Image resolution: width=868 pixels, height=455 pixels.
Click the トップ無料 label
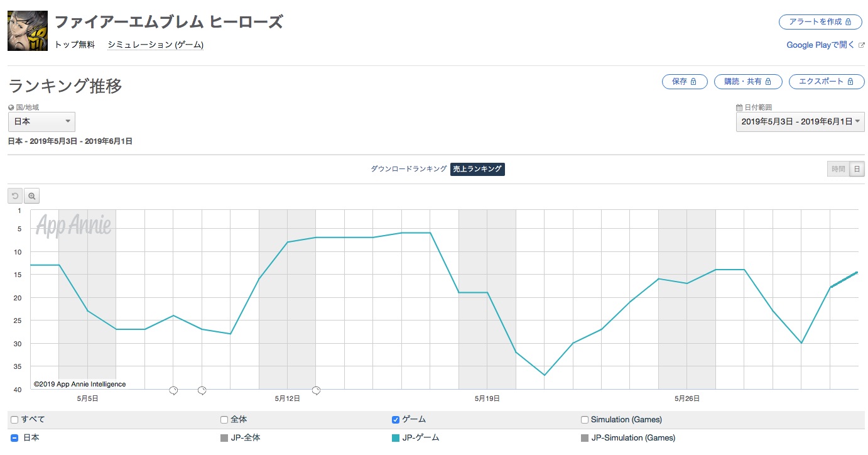[75, 45]
